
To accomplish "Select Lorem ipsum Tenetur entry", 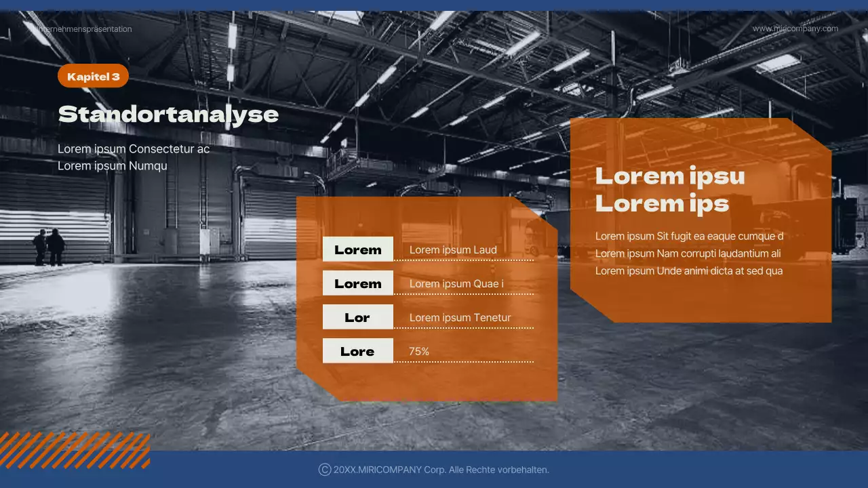I will point(461,317).
